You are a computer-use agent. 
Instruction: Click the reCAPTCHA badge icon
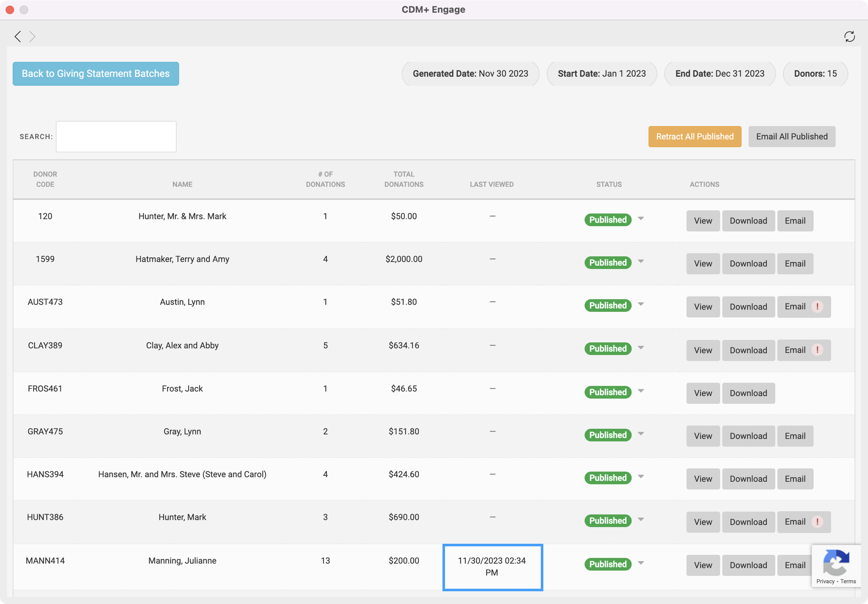836,562
